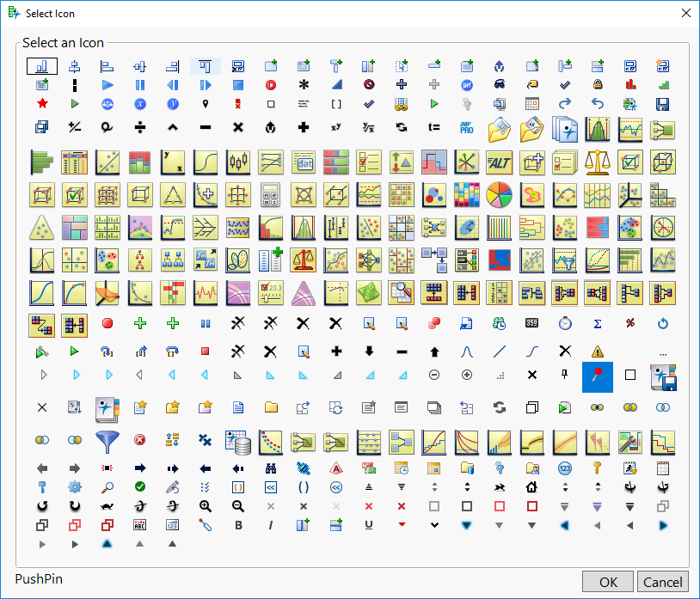This screenshot has width=700, height=599.
Task: Select the circle minus icon
Action: click(x=434, y=375)
